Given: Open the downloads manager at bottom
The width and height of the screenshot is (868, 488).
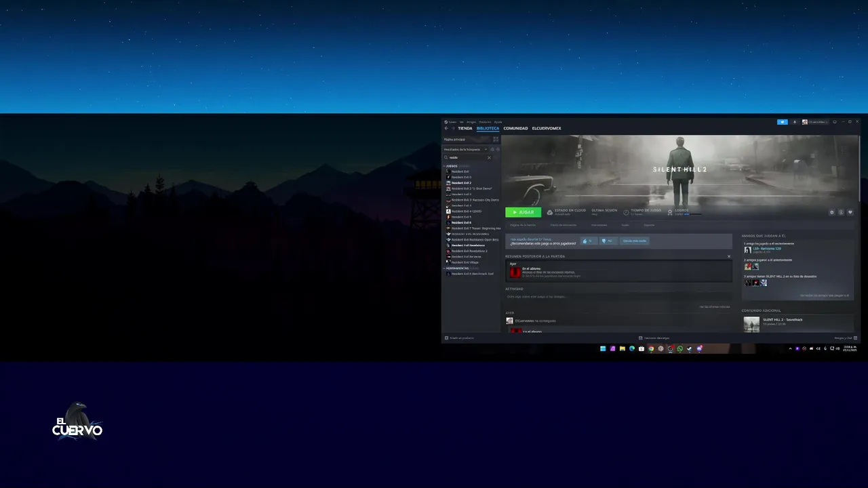Looking at the screenshot, I should [x=654, y=338].
